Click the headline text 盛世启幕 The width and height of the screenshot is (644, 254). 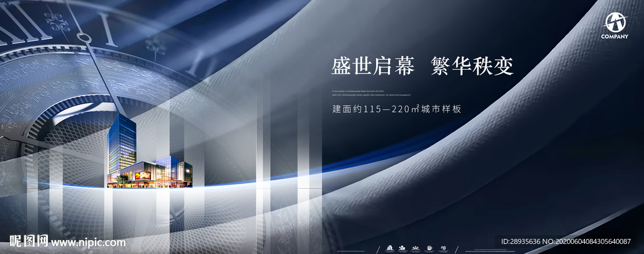[374, 67]
